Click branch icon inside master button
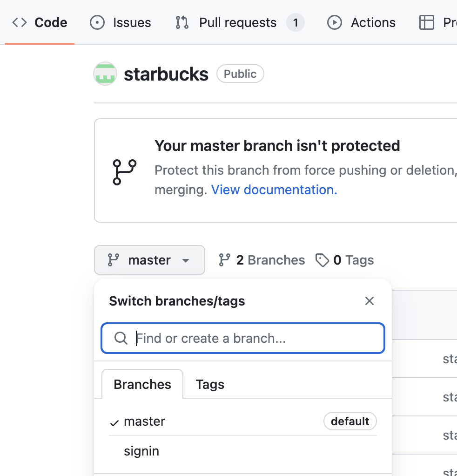Image resolution: width=457 pixels, height=476 pixels. [x=114, y=260]
